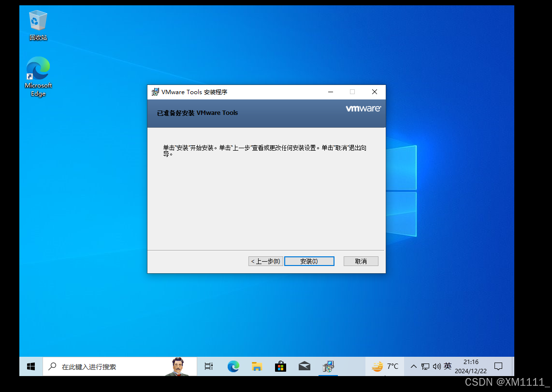
Task: Open the weather widget showing 7°C
Action: click(x=385, y=366)
